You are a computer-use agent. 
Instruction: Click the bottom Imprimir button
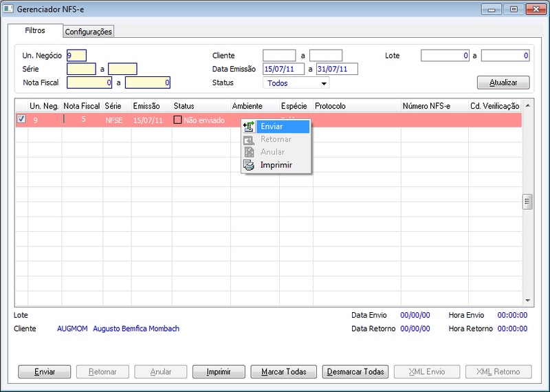[219, 371]
